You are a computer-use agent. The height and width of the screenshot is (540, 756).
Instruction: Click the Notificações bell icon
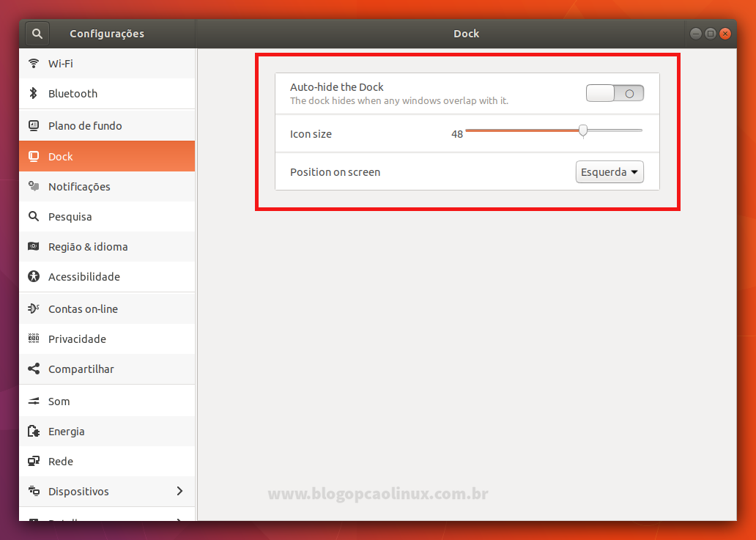(34, 186)
